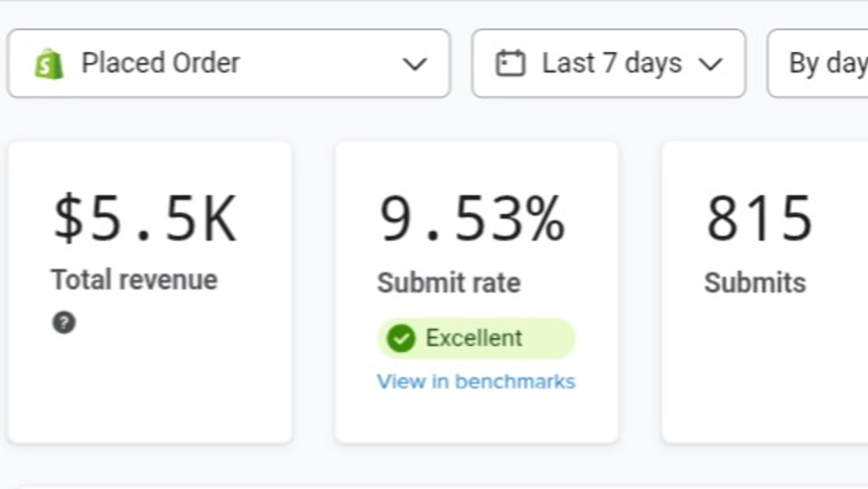Select the $5.5K total revenue value

[x=145, y=217]
